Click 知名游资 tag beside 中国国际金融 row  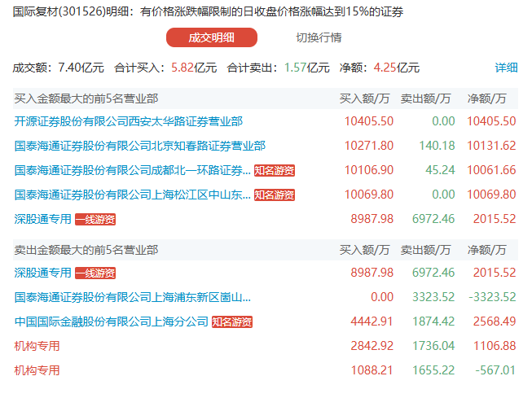point(232,322)
